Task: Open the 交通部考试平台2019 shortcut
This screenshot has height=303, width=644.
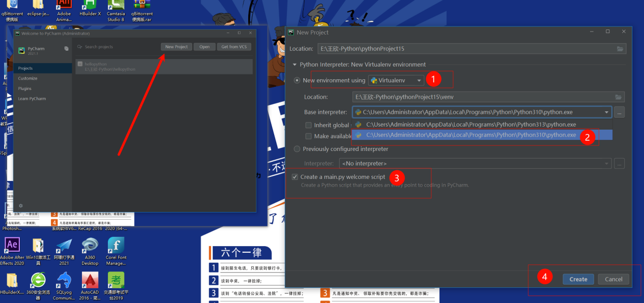Action: pos(116,286)
